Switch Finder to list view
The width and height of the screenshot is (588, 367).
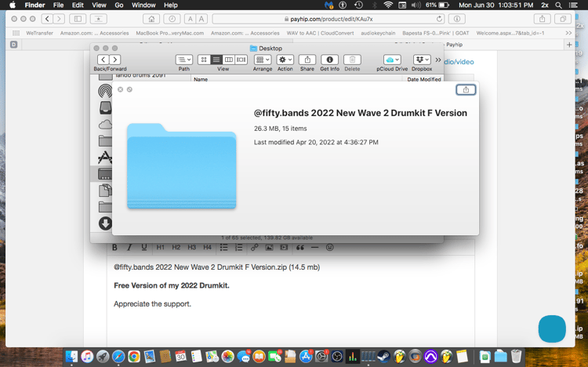[216, 60]
